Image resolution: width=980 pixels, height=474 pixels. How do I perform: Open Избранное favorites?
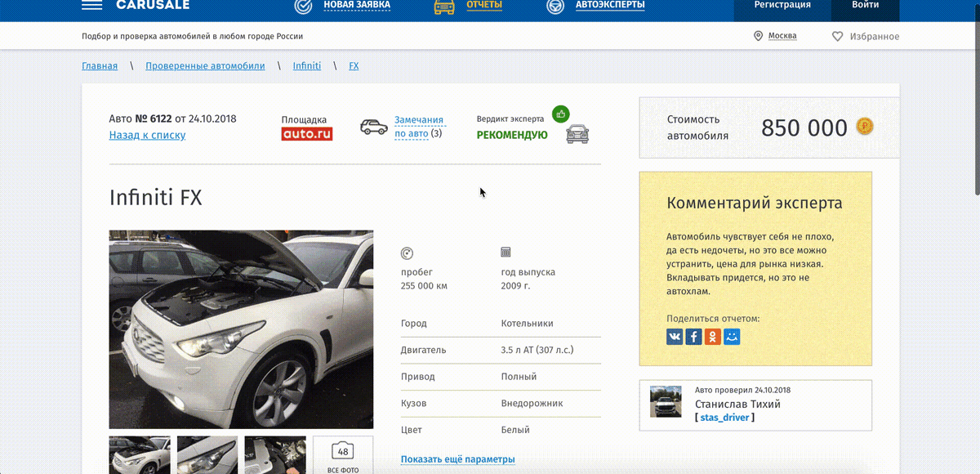[874, 36]
